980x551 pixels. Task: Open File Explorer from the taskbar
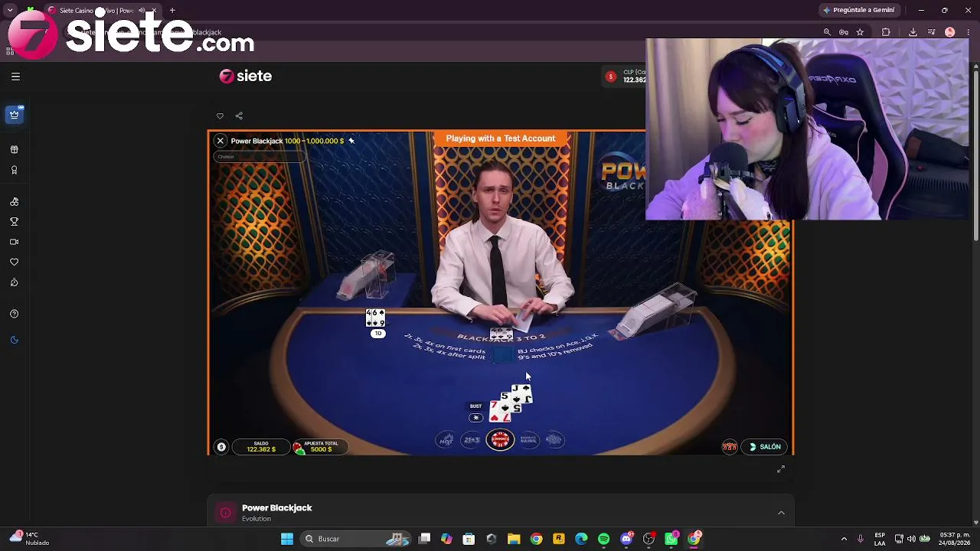(x=514, y=539)
